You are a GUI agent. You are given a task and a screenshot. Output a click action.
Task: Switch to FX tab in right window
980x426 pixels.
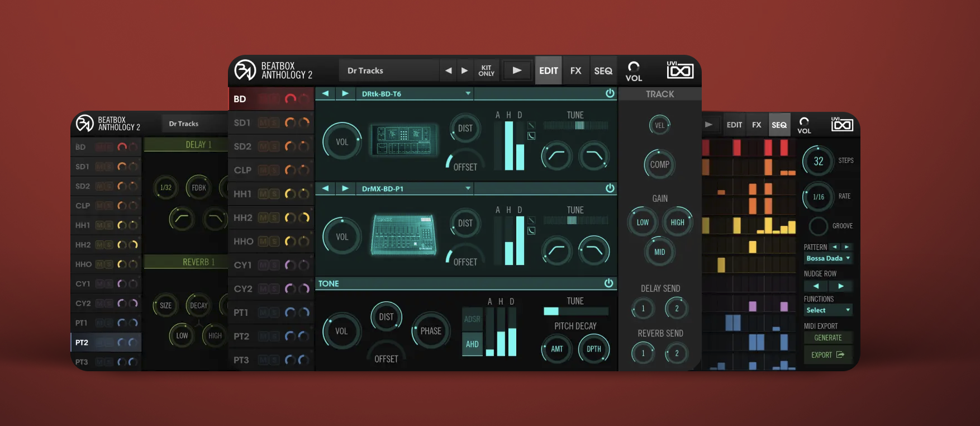[757, 125]
